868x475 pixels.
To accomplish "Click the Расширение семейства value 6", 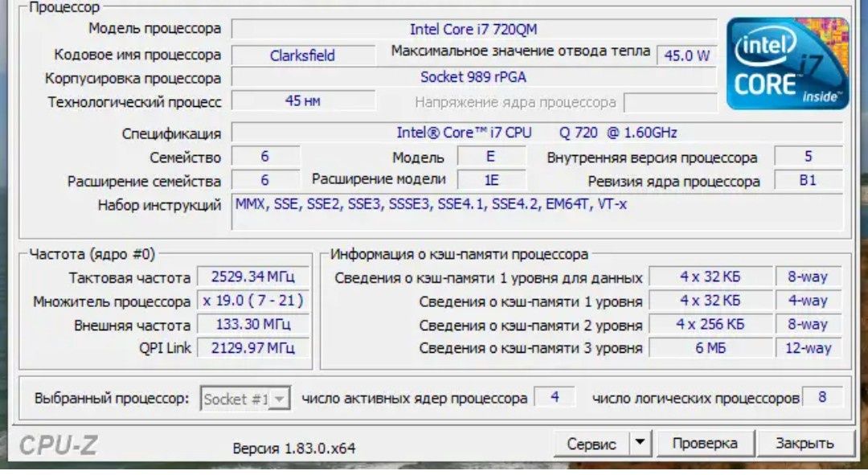I will pos(265,181).
